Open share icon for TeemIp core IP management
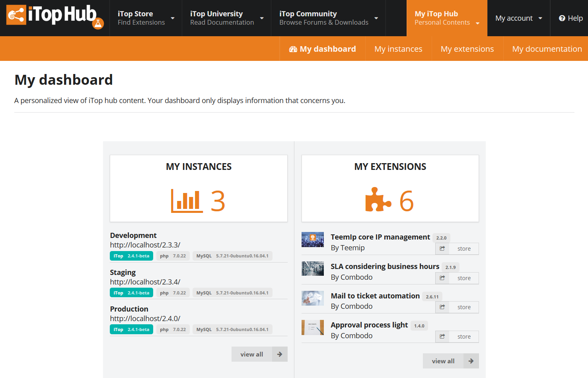 click(442, 249)
